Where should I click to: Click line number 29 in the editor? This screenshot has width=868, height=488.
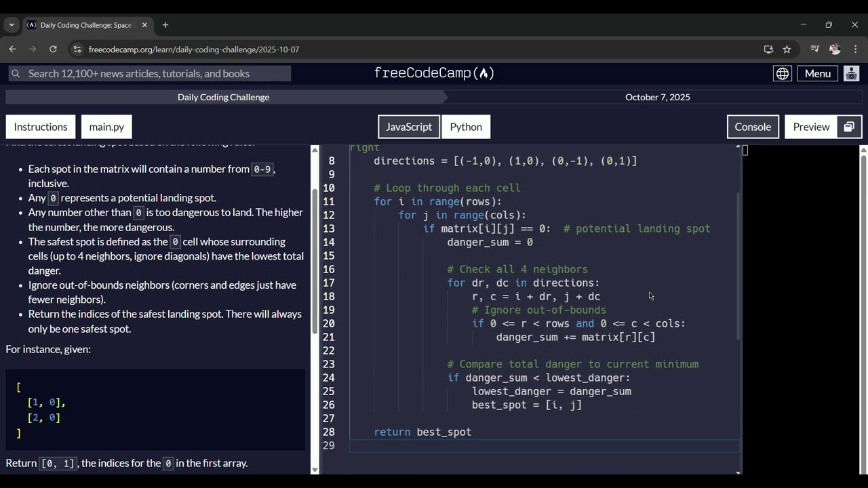coord(329,445)
